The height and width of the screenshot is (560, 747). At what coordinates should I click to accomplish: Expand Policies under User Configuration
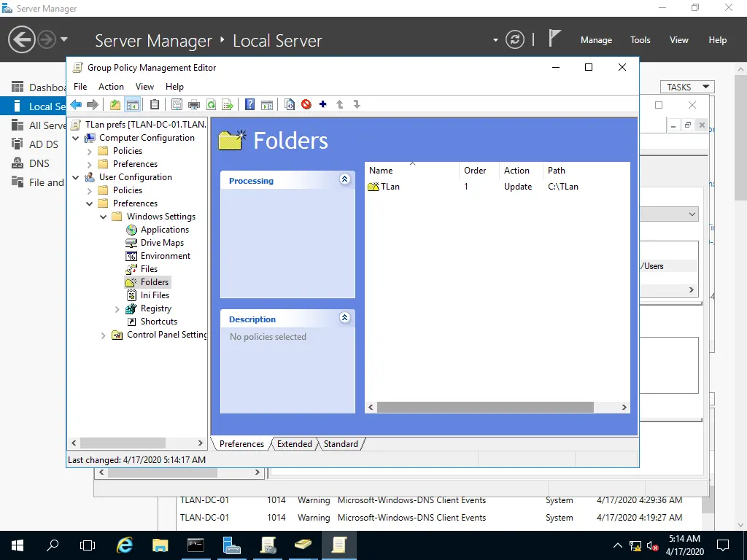click(90, 190)
